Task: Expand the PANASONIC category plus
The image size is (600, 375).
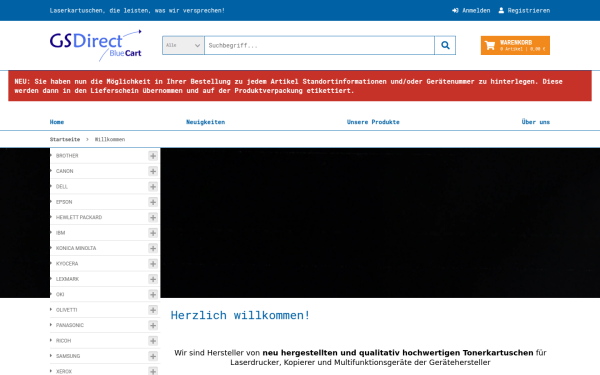Action: point(153,325)
